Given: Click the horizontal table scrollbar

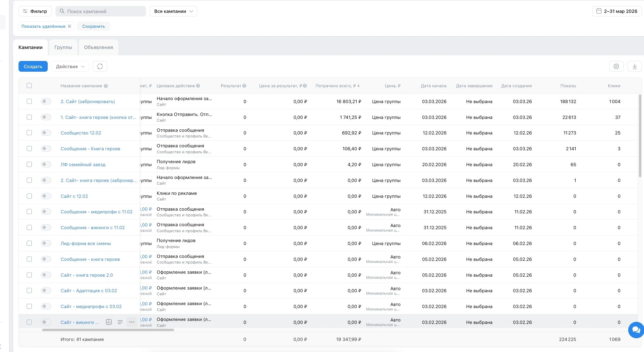Looking at the screenshot, I should [x=108, y=330].
